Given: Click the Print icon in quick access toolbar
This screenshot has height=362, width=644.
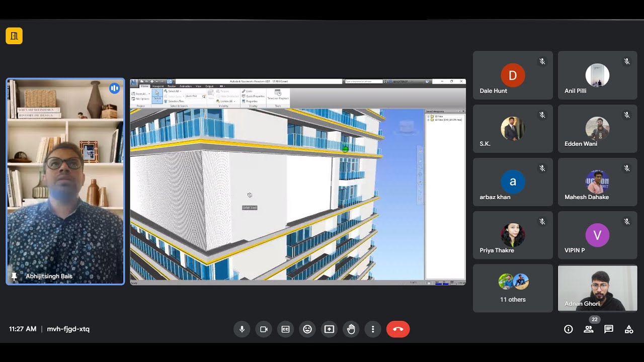Looking at the screenshot, I should click(x=152, y=81).
